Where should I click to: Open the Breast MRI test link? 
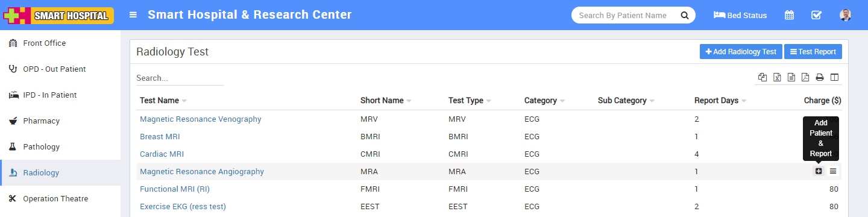160,136
